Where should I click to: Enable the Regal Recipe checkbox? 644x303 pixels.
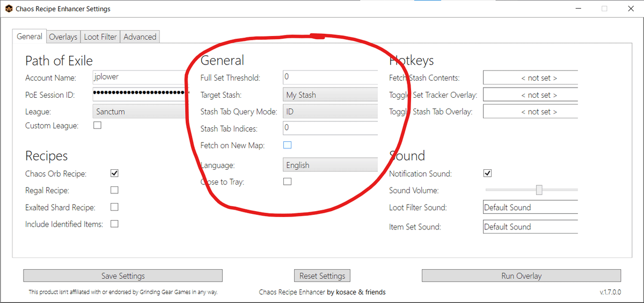tap(114, 190)
